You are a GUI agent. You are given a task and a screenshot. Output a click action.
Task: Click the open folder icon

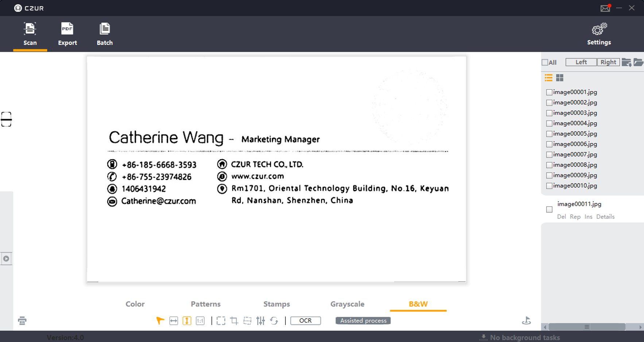pos(638,62)
